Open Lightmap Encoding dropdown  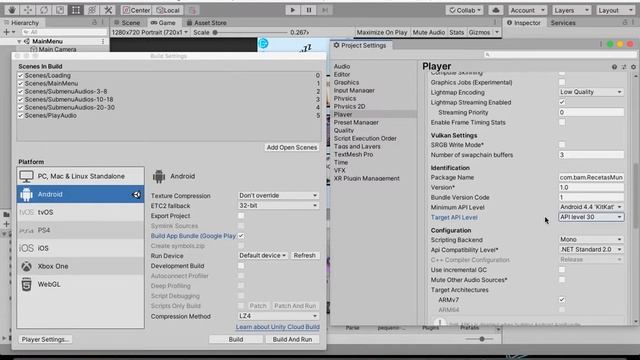(x=591, y=92)
